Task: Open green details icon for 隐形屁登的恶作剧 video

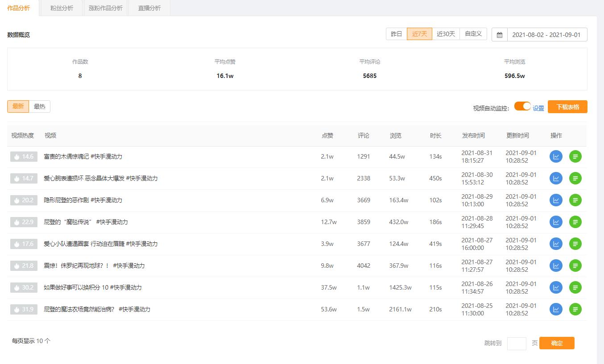Action: [575, 200]
